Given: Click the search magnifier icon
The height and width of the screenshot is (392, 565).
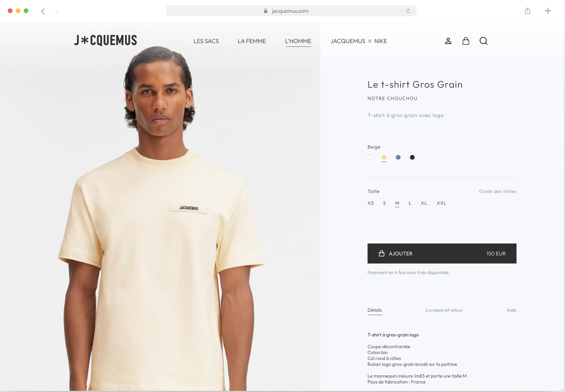Looking at the screenshot, I should [483, 41].
